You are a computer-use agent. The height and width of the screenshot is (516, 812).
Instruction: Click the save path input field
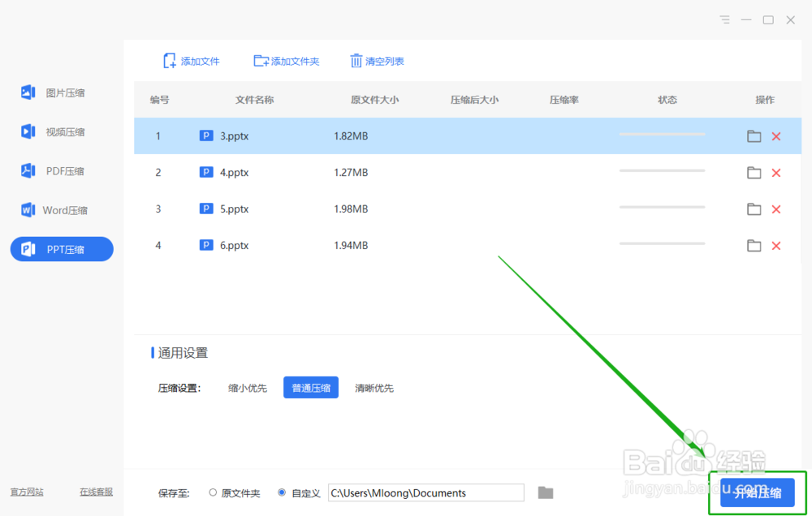[x=426, y=492]
